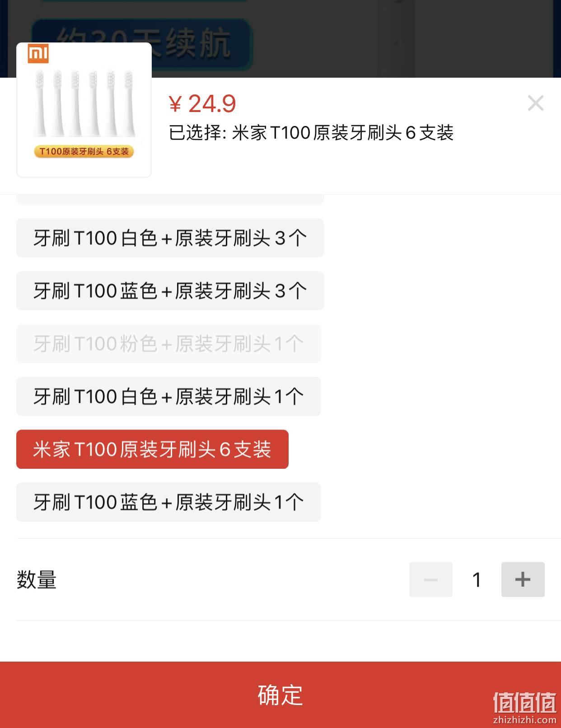Screen dimensions: 561x728
Task: Tap the ¥24.9 price text
Action: coord(202,104)
